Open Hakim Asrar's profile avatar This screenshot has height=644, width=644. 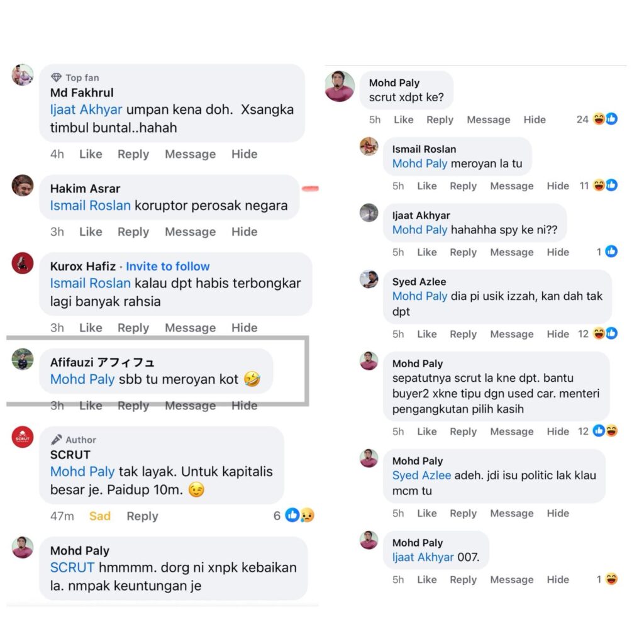(x=23, y=186)
